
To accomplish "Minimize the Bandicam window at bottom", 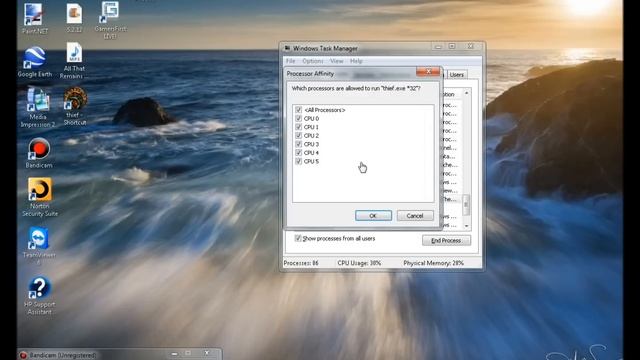I will point(174,354).
